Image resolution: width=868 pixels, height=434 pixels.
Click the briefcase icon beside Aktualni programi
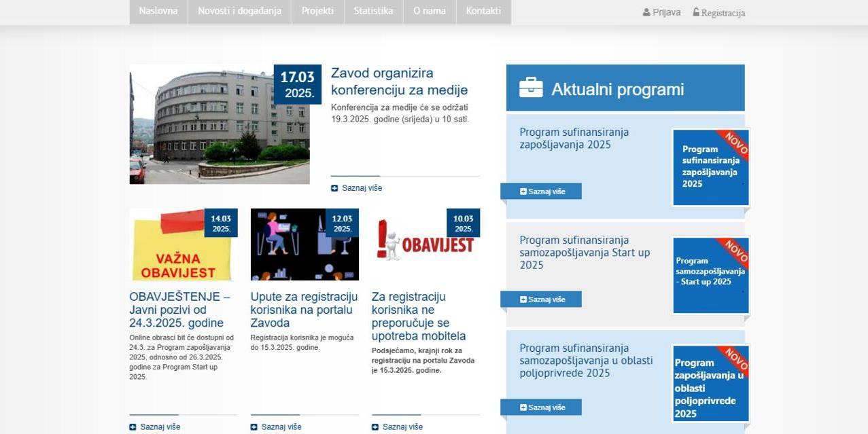(531, 88)
